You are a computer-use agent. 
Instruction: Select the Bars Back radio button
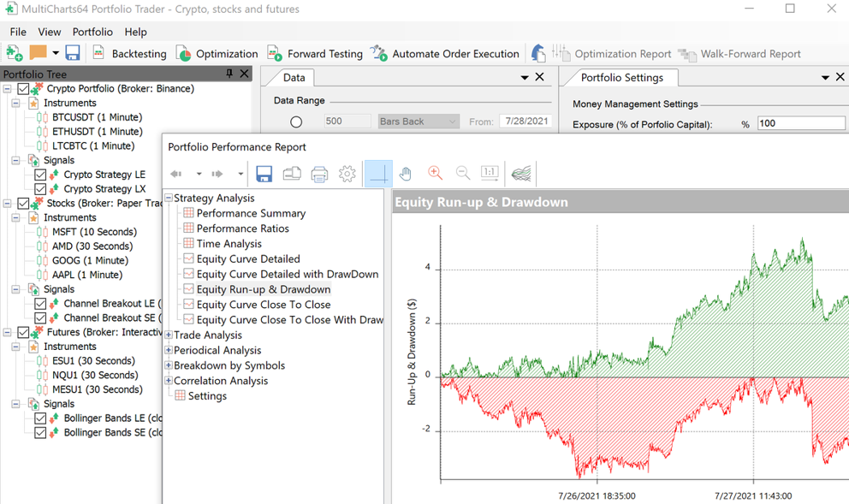(296, 122)
